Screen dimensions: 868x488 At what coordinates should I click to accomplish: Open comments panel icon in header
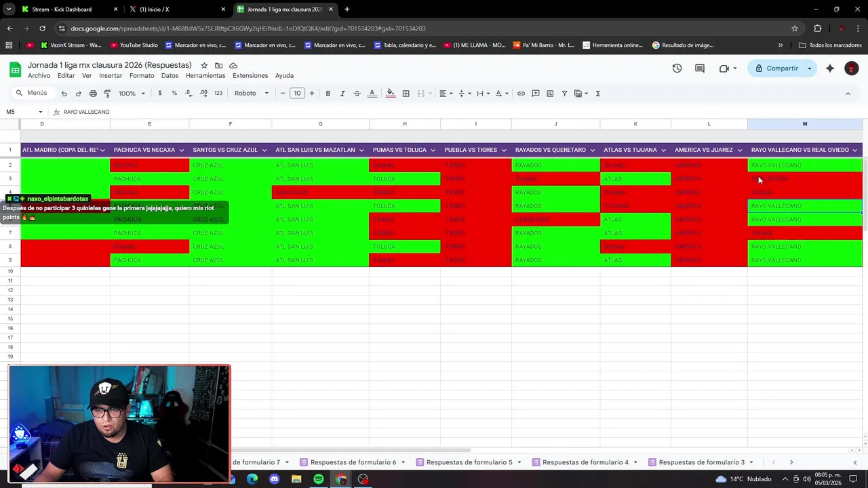(x=700, y=68)
